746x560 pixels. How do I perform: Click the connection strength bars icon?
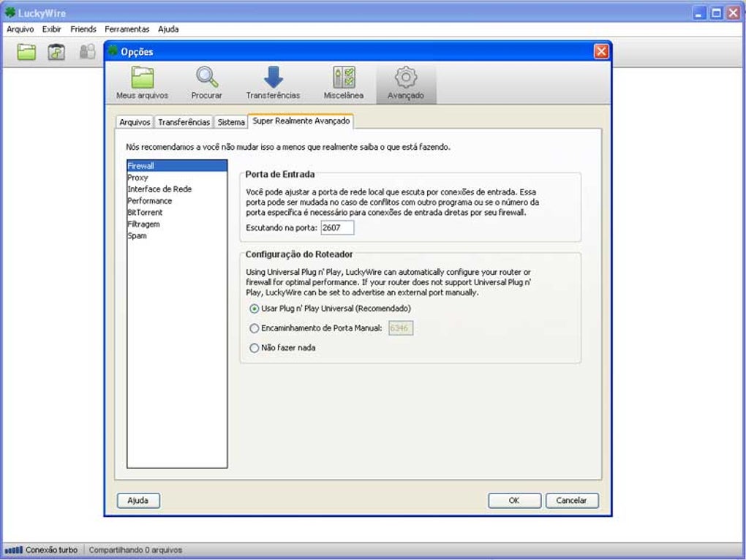point(13,550)
